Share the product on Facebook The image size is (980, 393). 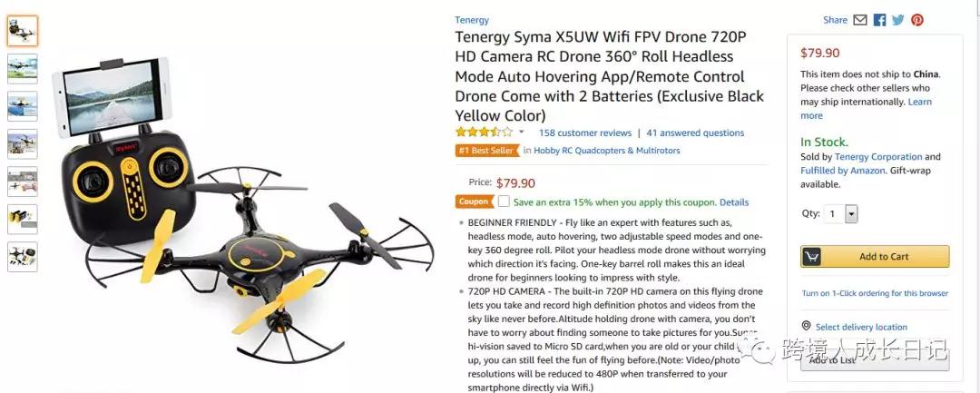pos(879,20)
